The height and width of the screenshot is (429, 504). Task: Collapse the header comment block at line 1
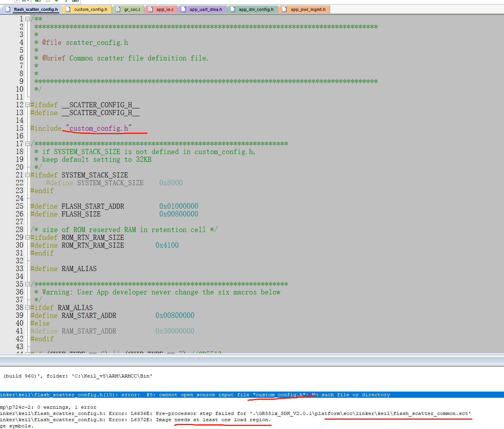point(27,19)
